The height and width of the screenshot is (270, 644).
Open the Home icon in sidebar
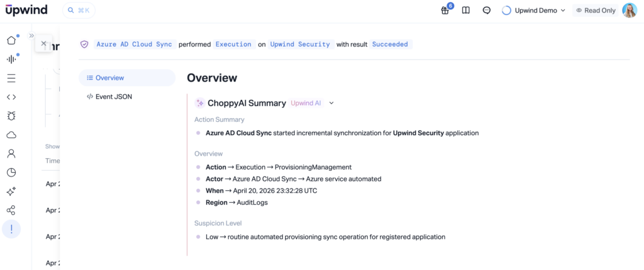[11, 40]
